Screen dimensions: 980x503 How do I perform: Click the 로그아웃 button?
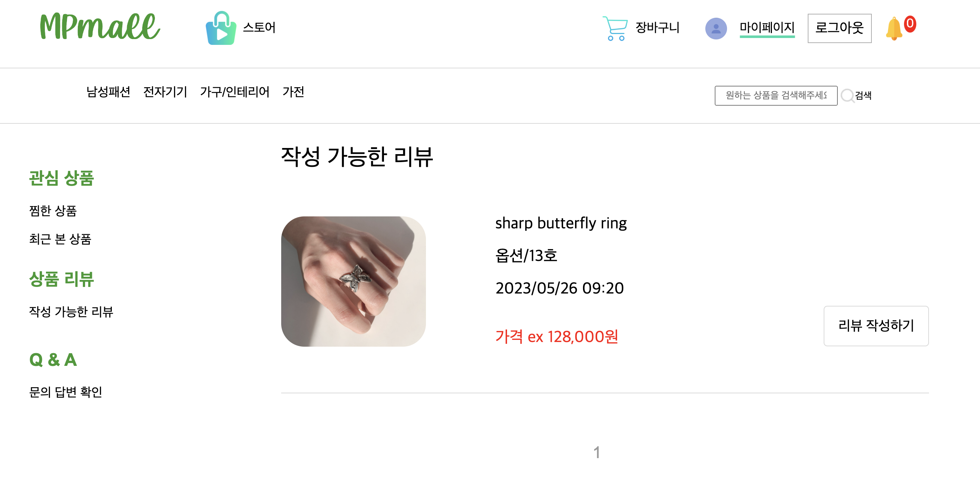click(840, 28)
